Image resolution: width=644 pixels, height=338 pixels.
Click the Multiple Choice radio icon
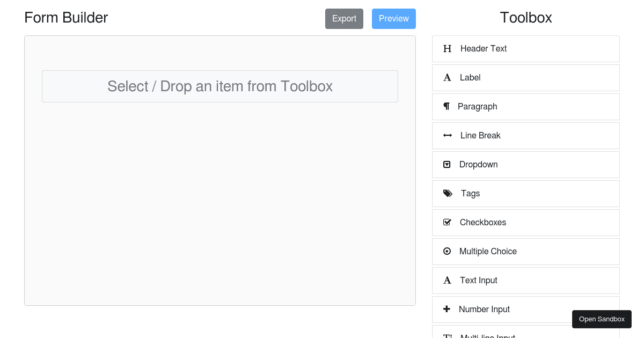point(447,251)
